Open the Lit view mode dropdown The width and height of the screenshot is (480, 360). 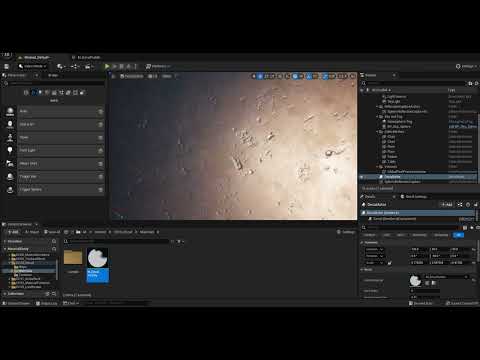pyautogui.click(x=153, y=76)
